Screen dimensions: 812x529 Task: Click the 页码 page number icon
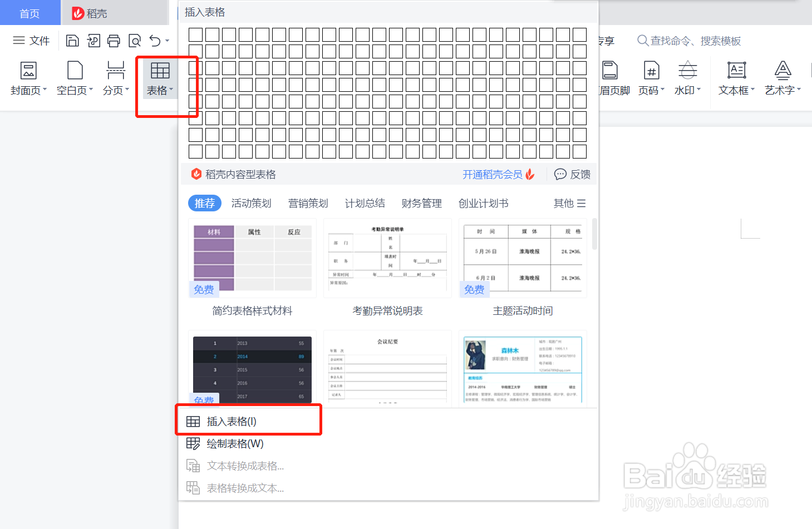pos(651,71)
